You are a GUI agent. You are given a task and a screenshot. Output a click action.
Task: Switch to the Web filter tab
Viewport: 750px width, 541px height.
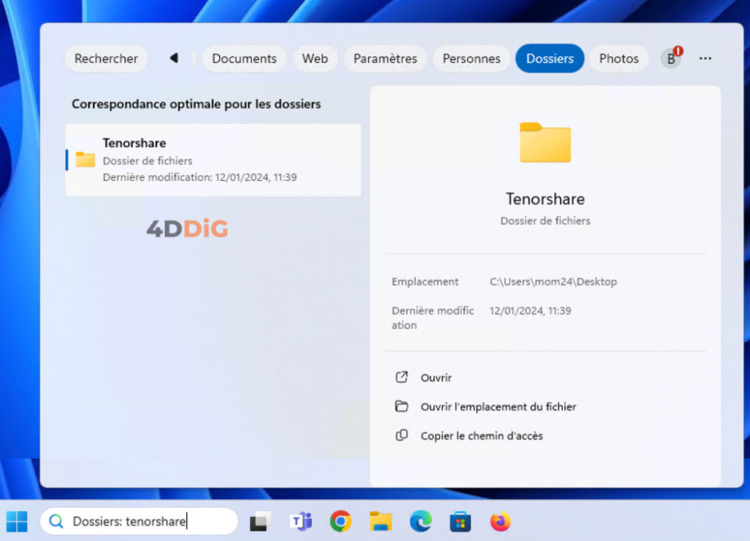(x=315, y=59)
